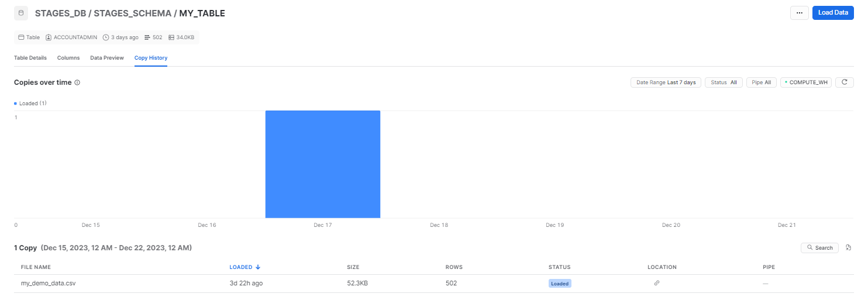Select the my_demo_data.csv file row
This screenshot has width=868, height=307.
49,283
